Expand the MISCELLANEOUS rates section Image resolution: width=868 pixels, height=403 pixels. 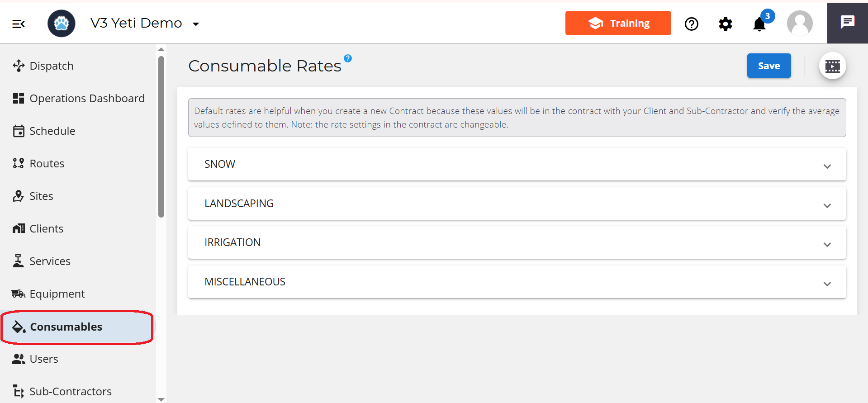tap(517, 282)
